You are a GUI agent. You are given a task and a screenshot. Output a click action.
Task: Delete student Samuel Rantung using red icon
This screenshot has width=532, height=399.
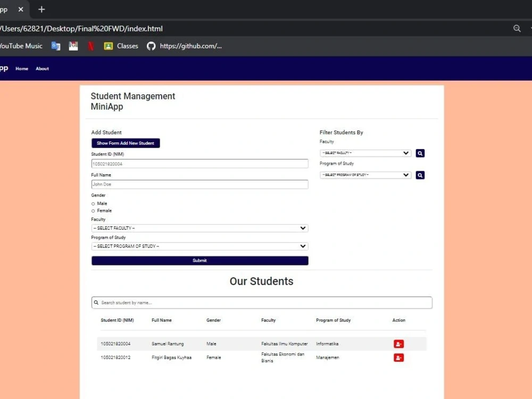coord(398,344)
